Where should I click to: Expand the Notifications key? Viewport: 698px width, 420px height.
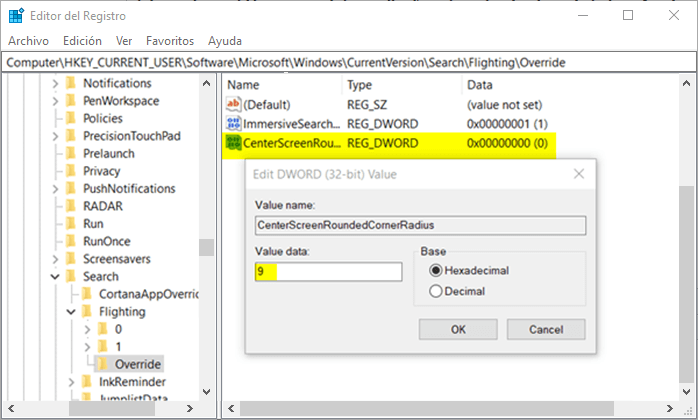55,83
